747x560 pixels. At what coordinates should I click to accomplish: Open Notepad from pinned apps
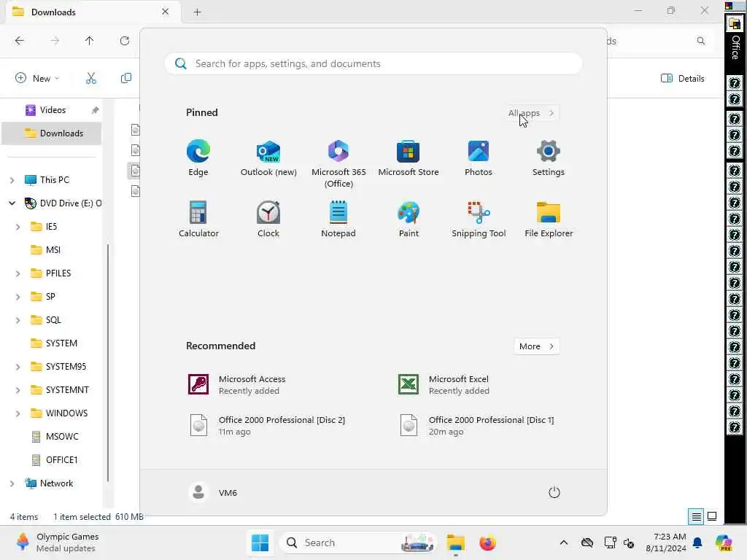(338, 219)
